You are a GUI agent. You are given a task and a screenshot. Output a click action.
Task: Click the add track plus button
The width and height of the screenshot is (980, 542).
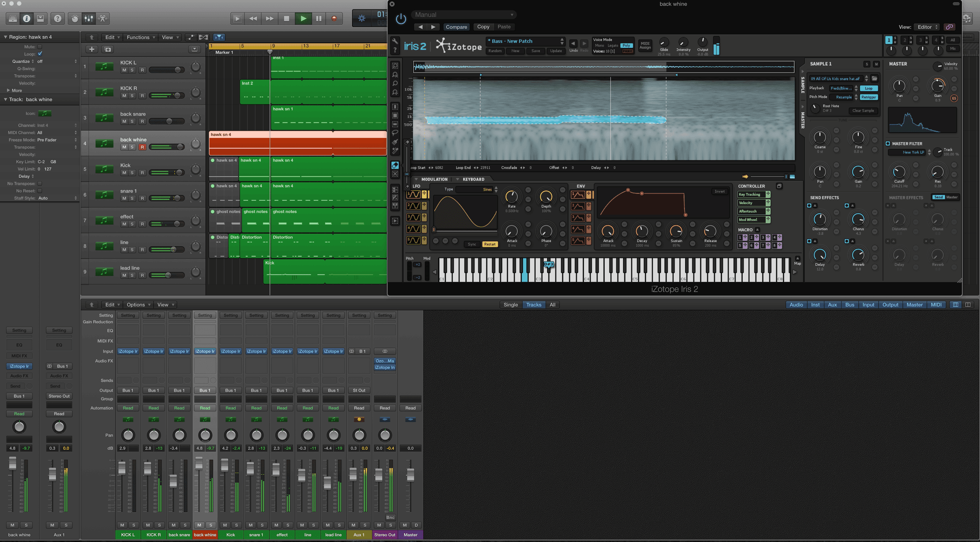click(92, 49)
